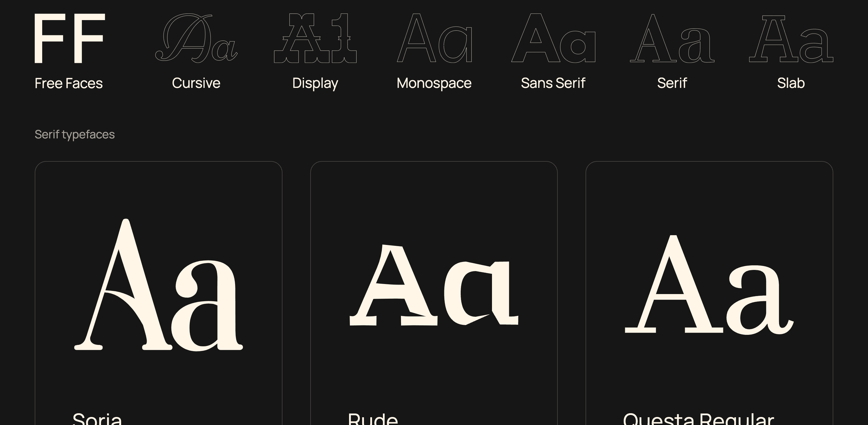Image resolution: width=868 pixels, height=425 pixels.
Task: Open the Questa Regular typeface preview
Action: pyautogui.click(x=709, y=285)
